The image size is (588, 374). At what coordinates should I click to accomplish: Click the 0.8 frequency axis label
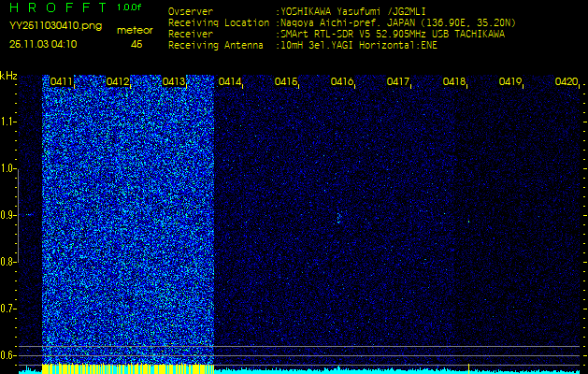coord(7,262)
